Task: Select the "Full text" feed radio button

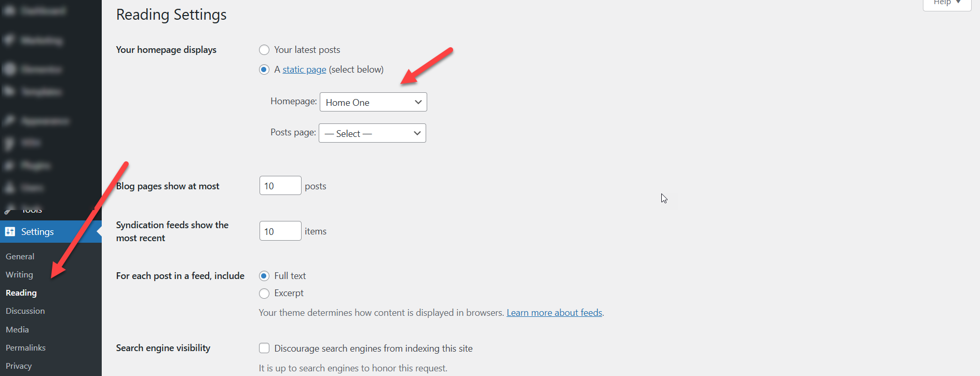Action: click(264, 276)
